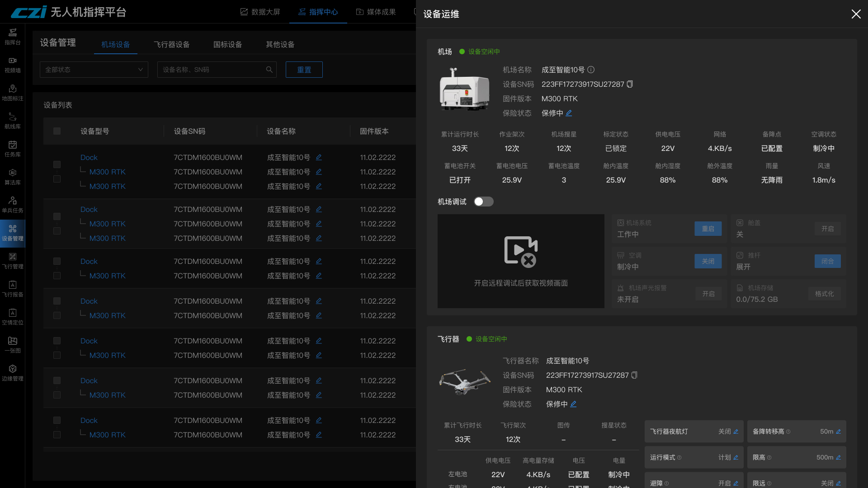Click 重启 button for 机场系统
Screen dimensions: 868x488
coord(708,229)
